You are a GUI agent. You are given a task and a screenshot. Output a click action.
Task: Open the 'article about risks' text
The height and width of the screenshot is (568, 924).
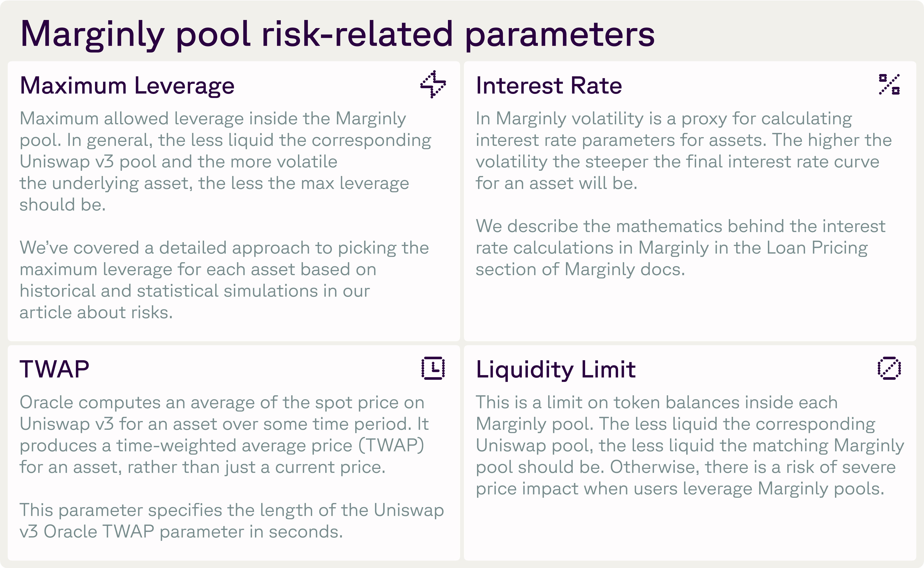tap(96, 313)
